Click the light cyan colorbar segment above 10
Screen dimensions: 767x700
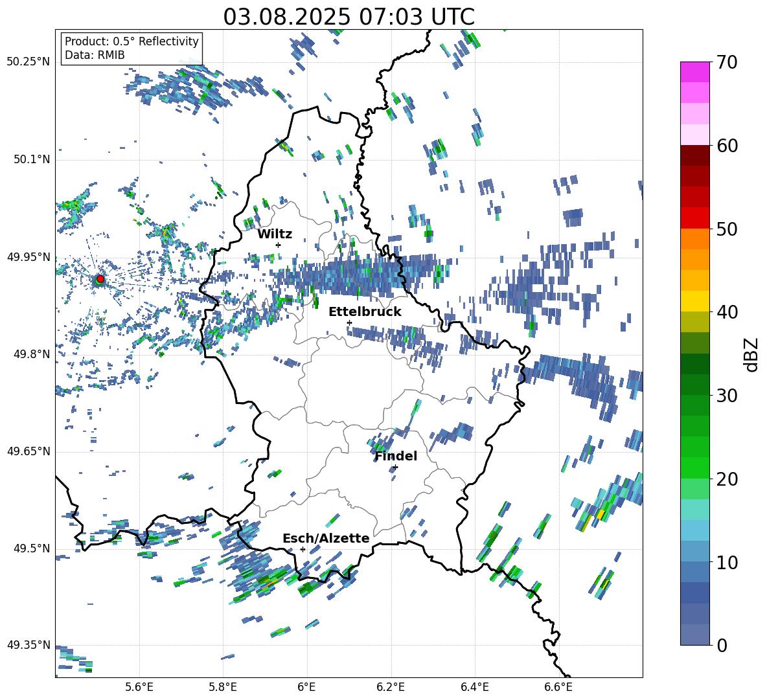pyautogui.click(x=694, y=530)
